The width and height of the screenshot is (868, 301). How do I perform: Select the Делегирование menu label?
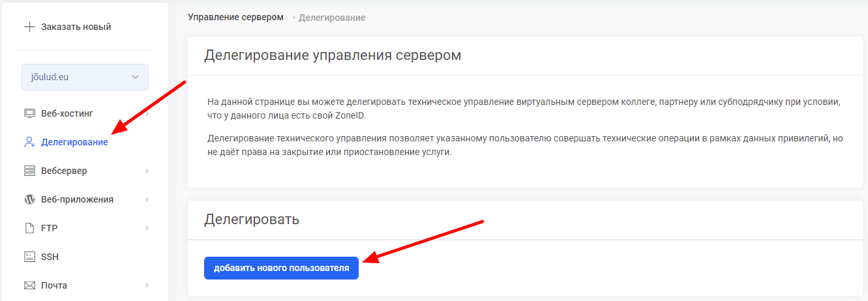(74, 142)
